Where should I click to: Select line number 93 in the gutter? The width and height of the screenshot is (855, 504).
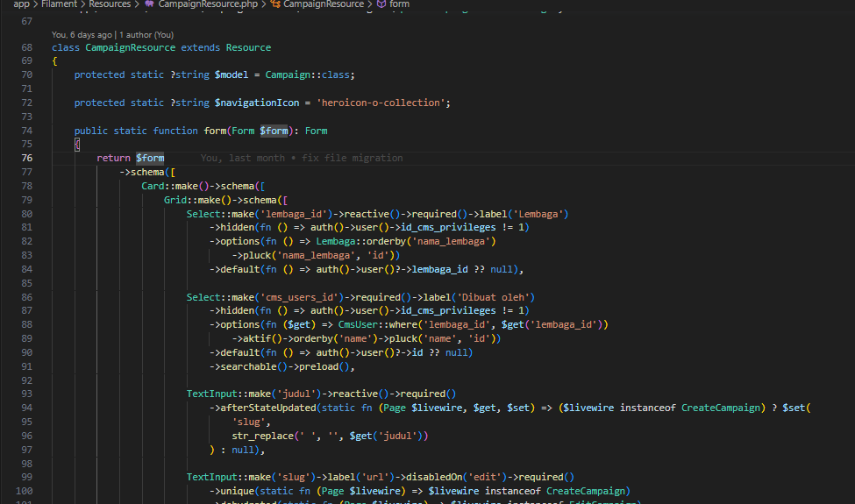(x=26, y=394)
